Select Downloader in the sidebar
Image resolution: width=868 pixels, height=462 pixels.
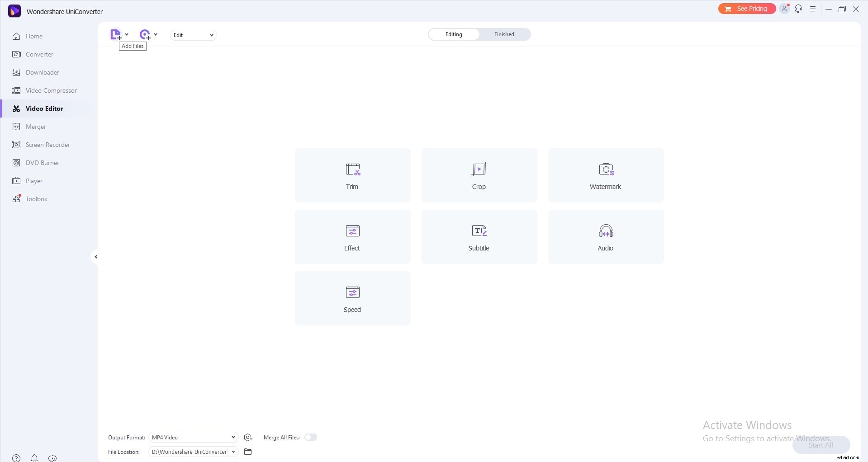(42, 72)
